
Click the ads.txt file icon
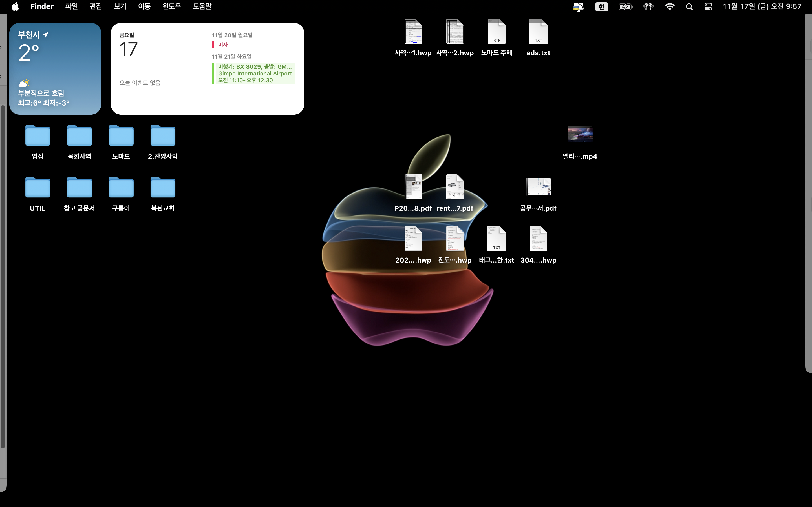[x=538, y=32]
